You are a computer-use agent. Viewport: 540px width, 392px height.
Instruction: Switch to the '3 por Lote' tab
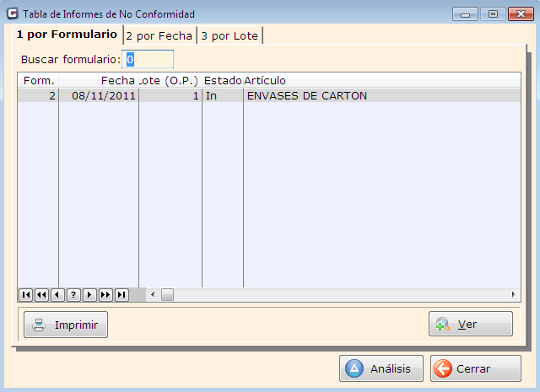tap(229, 35)
